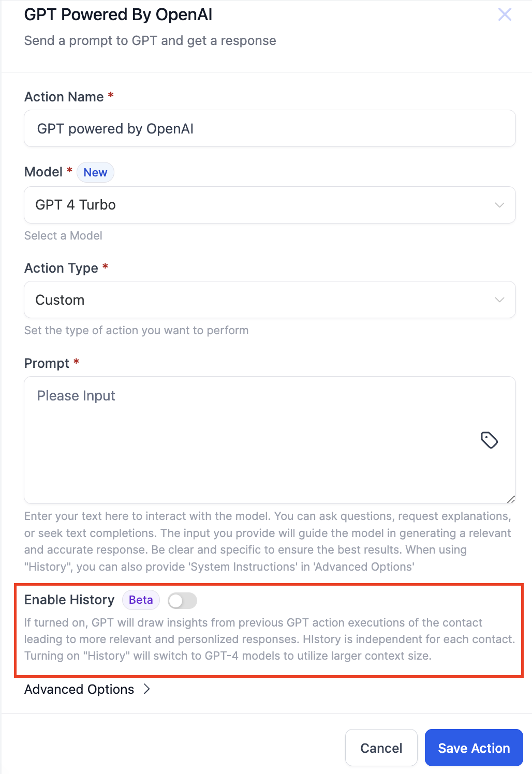This screenshot has height=774, width=532.
Task: Click the resize handle of the Prompt box
Action: [511, 498]
